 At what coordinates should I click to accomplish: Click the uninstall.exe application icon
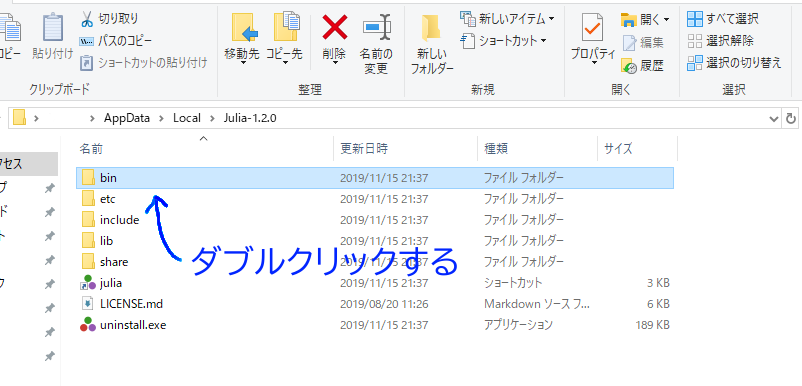[x=88, y=325]
